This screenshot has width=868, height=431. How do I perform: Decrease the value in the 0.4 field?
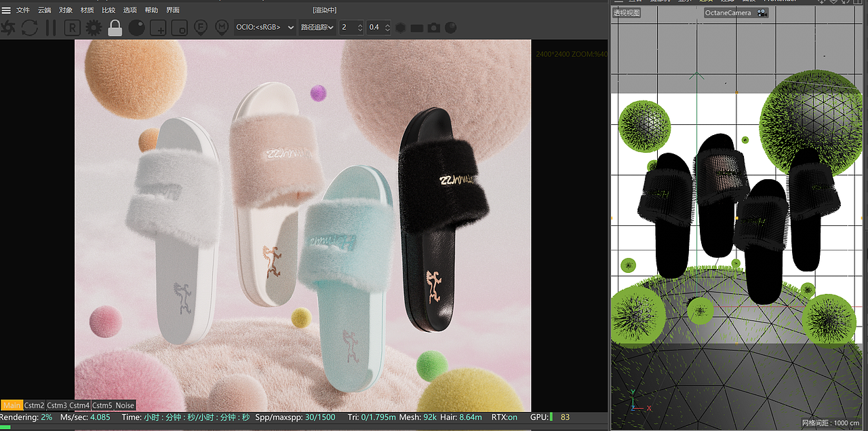387,31
